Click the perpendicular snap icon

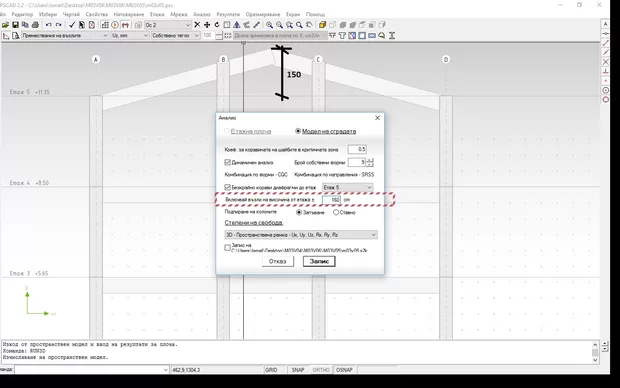point(605,72)
